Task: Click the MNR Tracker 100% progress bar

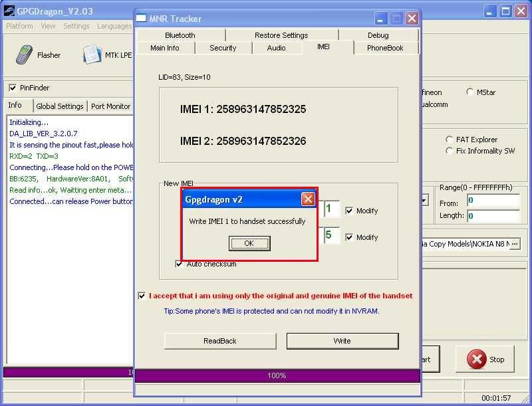Action: tap(277, 375)
